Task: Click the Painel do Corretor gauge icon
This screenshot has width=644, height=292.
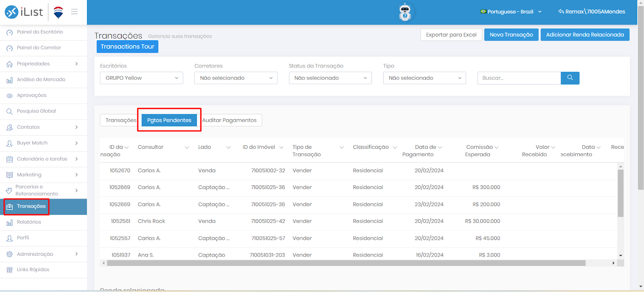Action: tap(10, 48)
